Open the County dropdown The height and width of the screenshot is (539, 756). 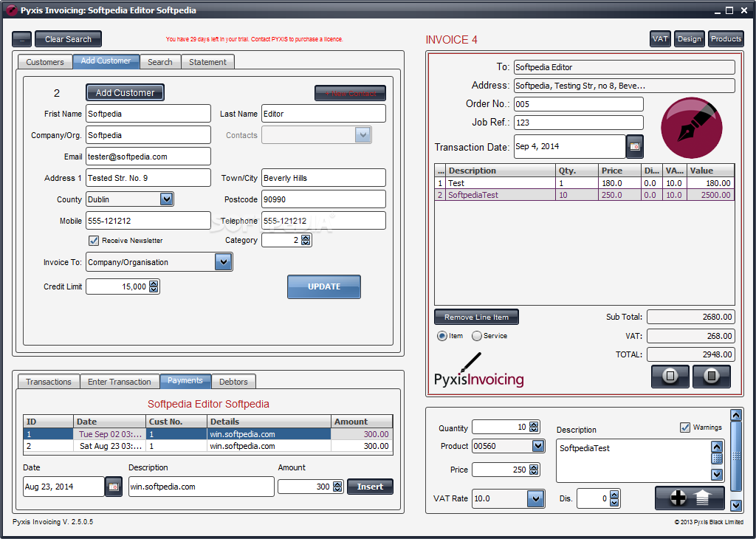click(x=166, y=199)
